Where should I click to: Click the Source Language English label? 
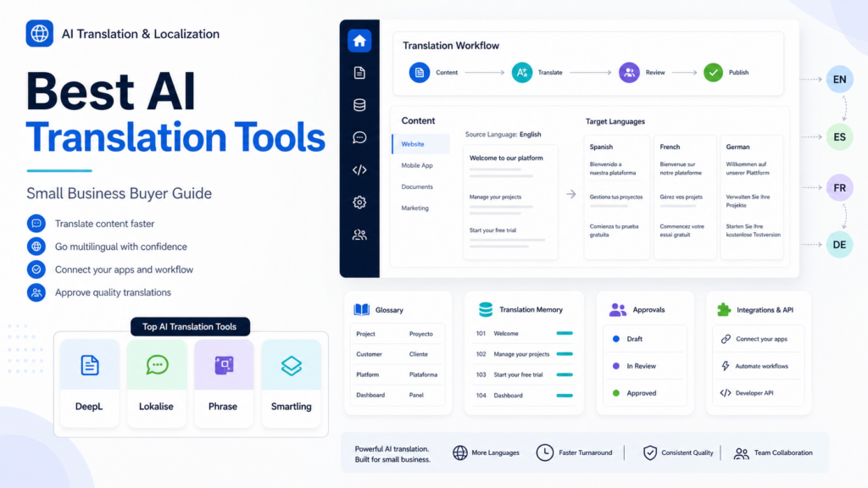point(503,135)
